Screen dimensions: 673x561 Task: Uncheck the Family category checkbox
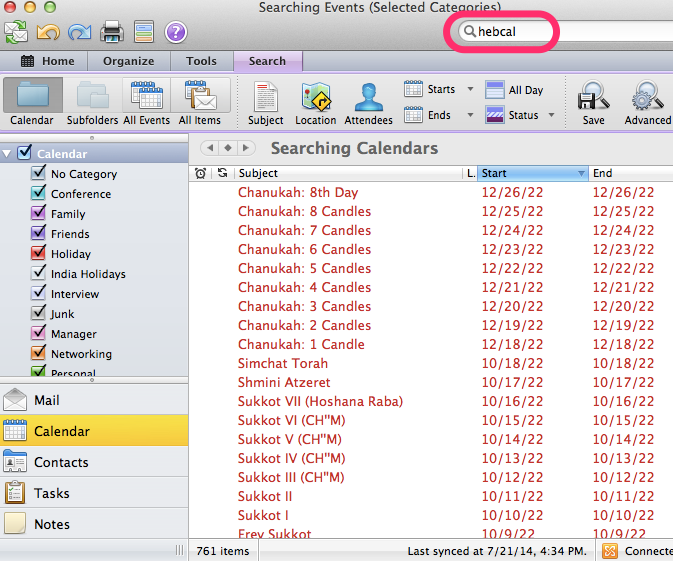point(38,213)
